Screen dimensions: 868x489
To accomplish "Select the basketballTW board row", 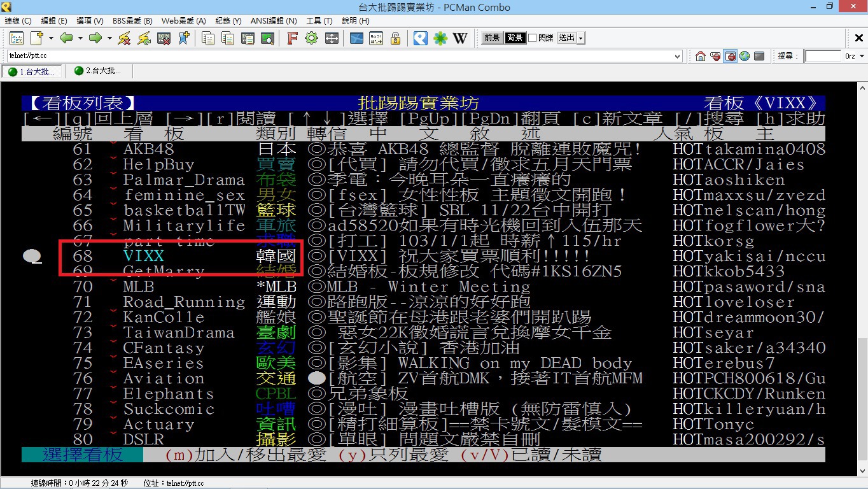I will [423, 211].
